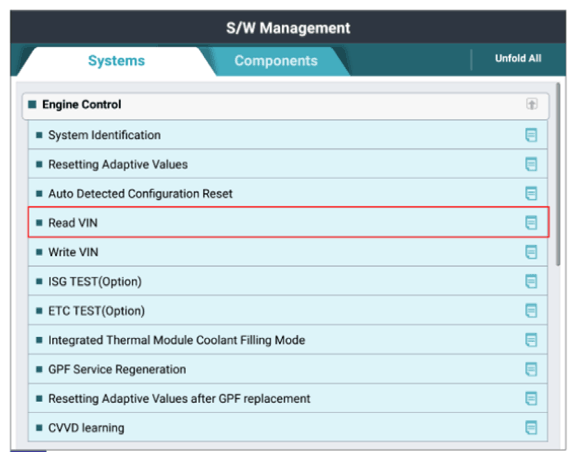Select the Read VIN function

pyautogui.click(x=288, y=223)
